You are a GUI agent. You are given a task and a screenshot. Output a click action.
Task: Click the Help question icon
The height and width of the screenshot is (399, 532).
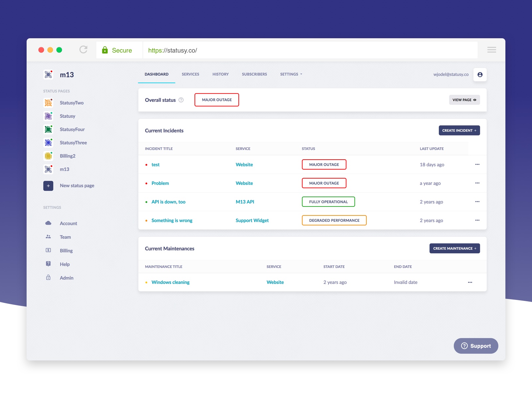pos(48,264)
